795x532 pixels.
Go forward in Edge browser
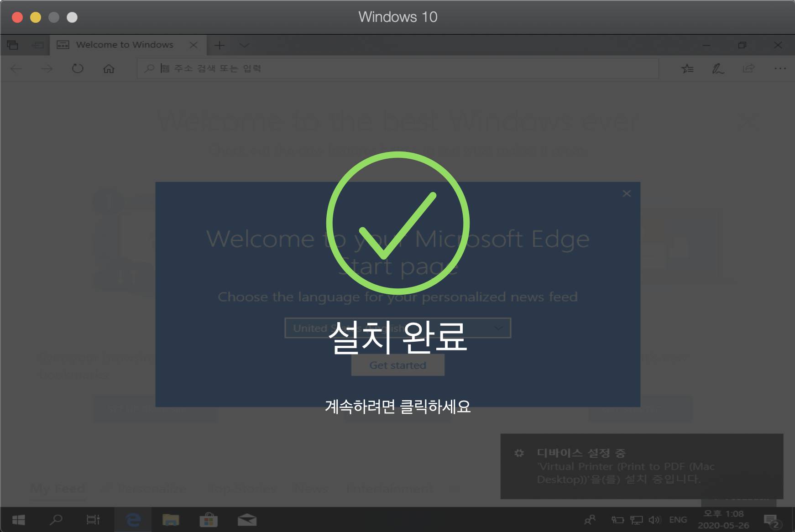pyautogui.click(x=47, y=68)
